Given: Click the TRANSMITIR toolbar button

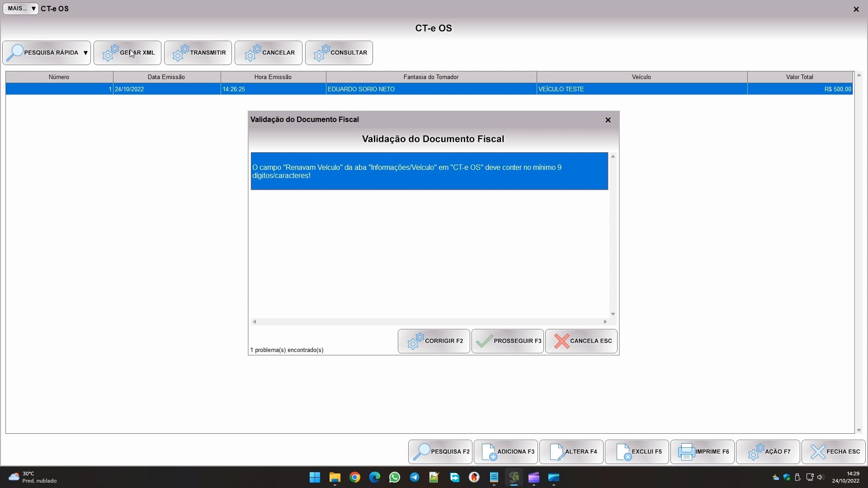Looking at the screenshot, I should click(198, 53).
